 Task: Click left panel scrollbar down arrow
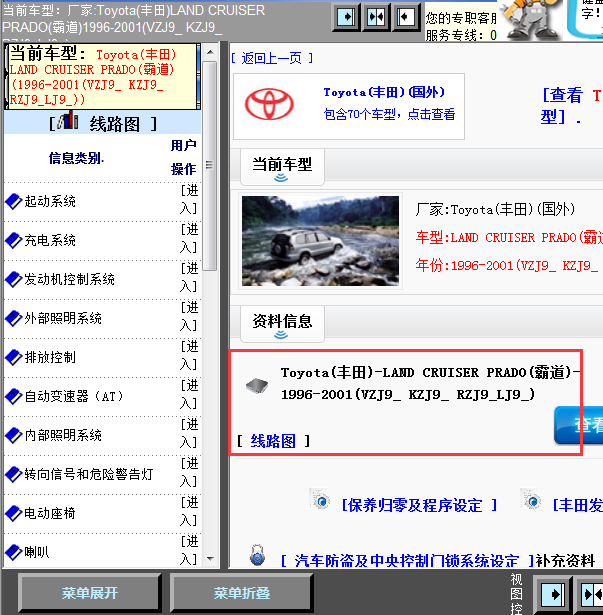pyautogui.click(x=210, y=559)
